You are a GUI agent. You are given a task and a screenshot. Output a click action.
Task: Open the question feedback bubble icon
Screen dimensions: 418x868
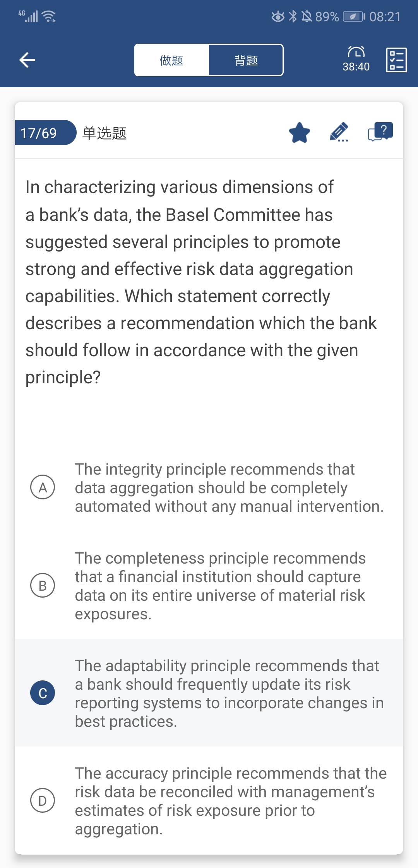(x=380, y=132)
